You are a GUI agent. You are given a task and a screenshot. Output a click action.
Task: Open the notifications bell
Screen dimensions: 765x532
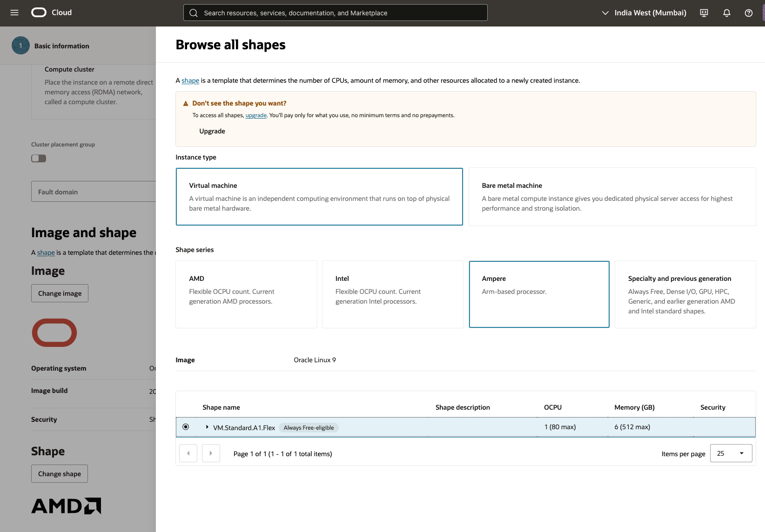pos(726,13)
